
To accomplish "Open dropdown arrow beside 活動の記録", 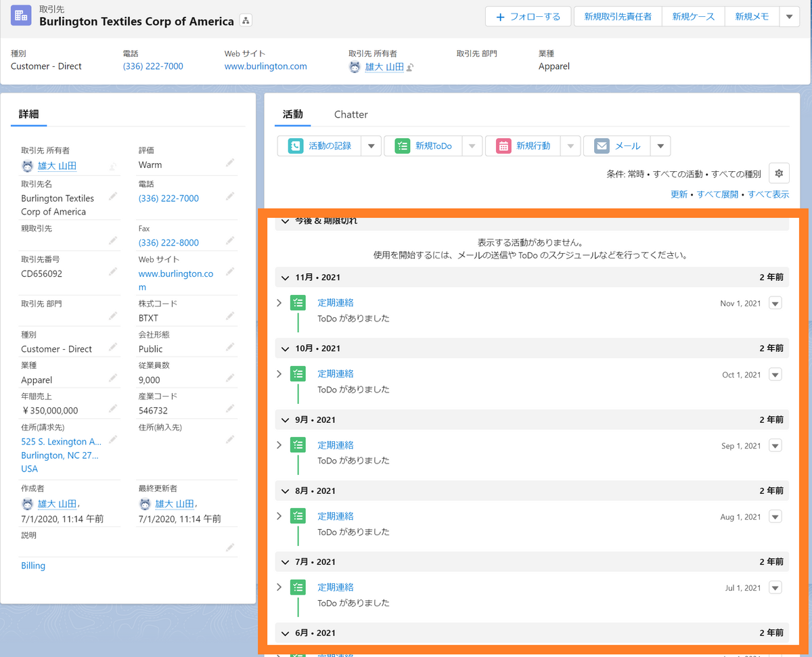I will (371, 146).
